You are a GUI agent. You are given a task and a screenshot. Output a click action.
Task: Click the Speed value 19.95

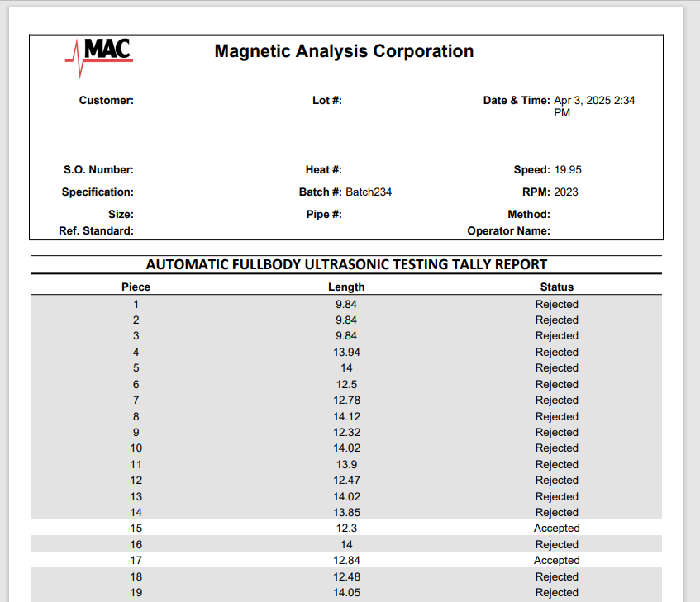pyautogui.click(x=568, y=169)
